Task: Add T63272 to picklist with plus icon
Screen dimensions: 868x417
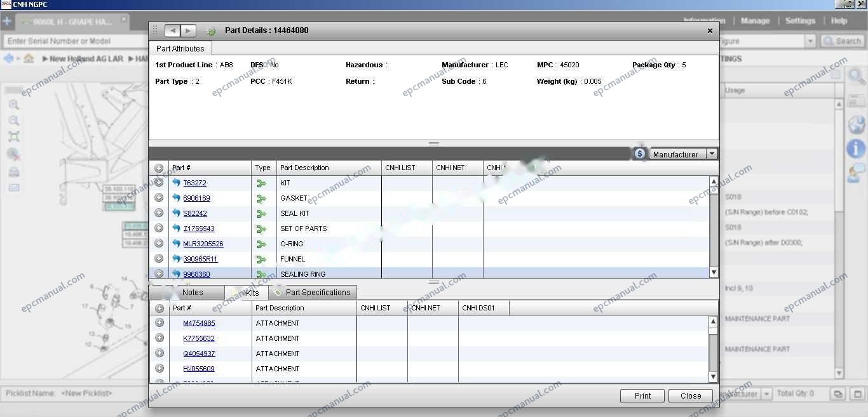Action: 159,183
